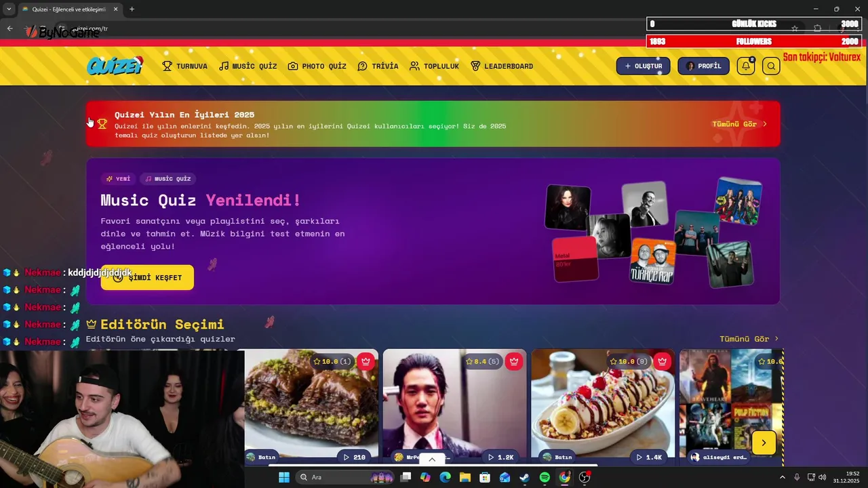
Task: Click the taskbar Ara search box
Action: tap(346, 477)
